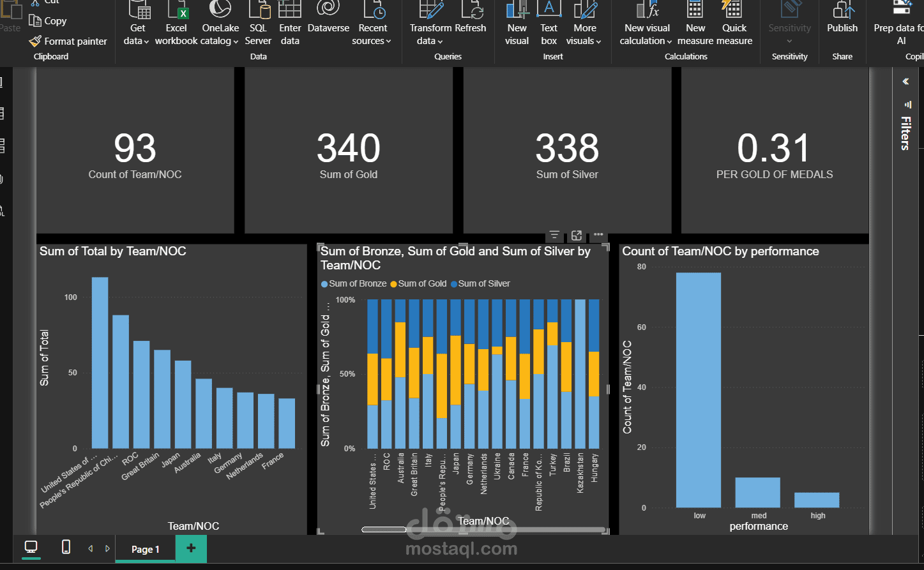Add a new report page
The width and height of the screenshot is (924, 570).
coord(191,548)
